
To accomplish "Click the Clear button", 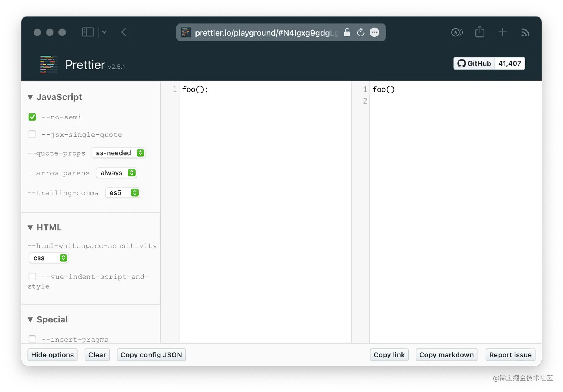I will (x=97, y=355).
